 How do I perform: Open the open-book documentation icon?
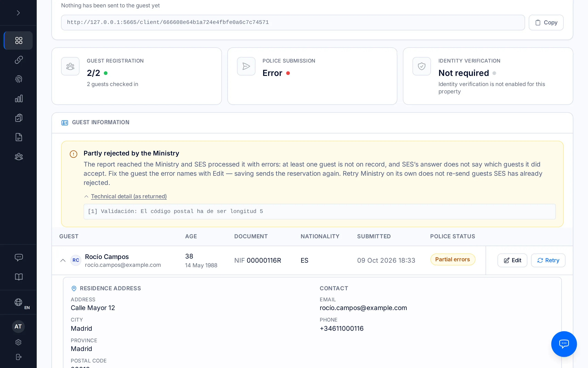point(19,277)
